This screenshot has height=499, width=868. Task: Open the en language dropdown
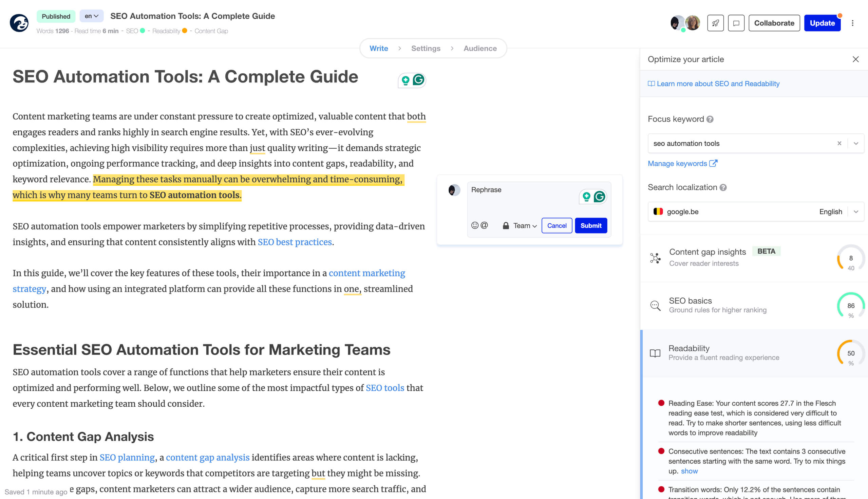coord(92,16)
